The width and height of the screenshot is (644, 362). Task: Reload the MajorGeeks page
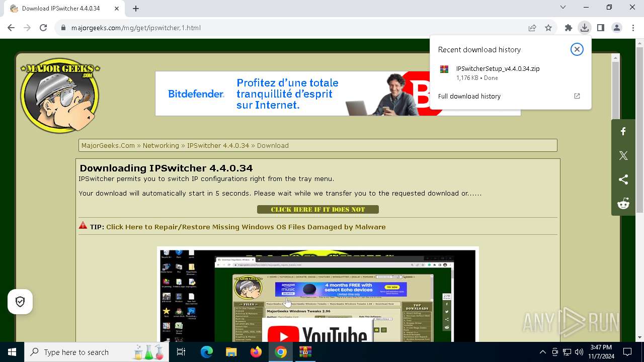[x=43, y=28]
